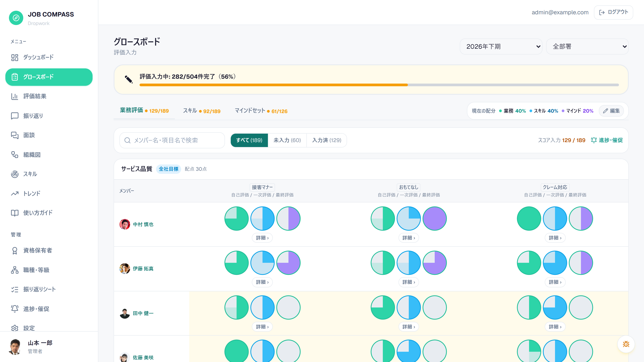The width and height of the screenshot is (644, 362).
Task: Click the admin@example.com text
Action: coord(560,12)
